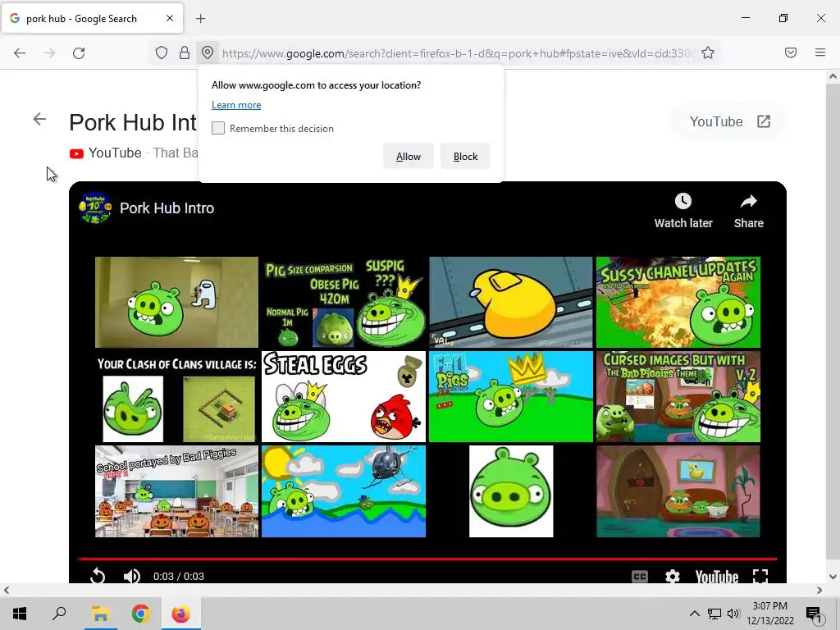Open video settings gear

pos(673,577)
